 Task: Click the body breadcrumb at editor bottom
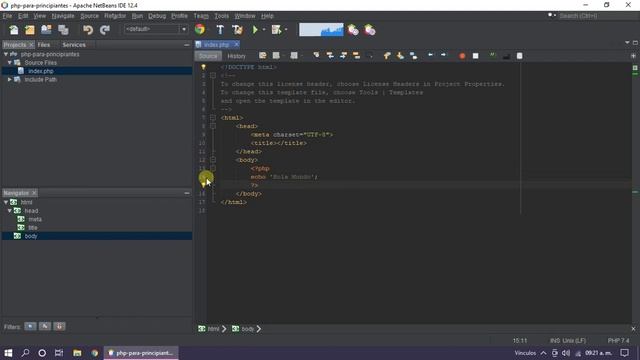247,329
